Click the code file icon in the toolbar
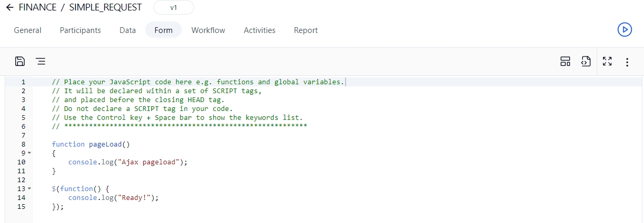This screenshot has height=223, width=644. [585, 61]
